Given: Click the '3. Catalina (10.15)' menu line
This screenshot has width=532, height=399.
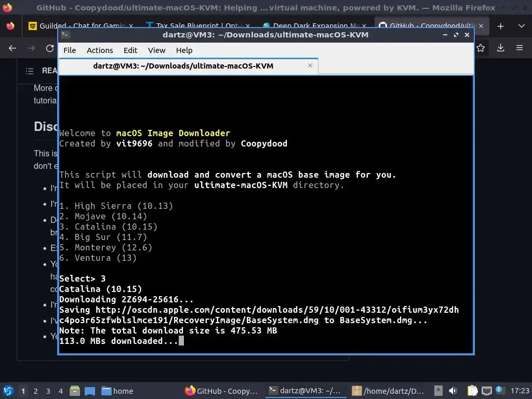Looking at the screenshot, I should pyautogui.click(x=108, y=227).
